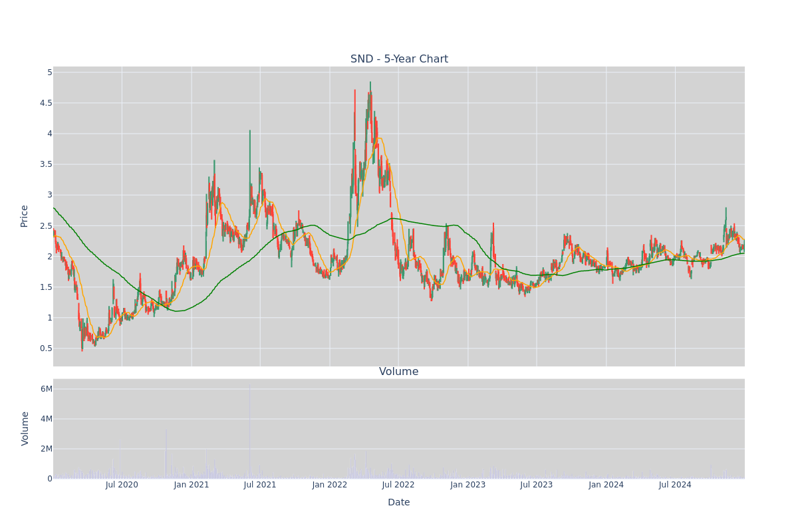This screenshot has width=798, height=532.
Task: Click the 1.5 price axis tick
Action: click(46, 287)
